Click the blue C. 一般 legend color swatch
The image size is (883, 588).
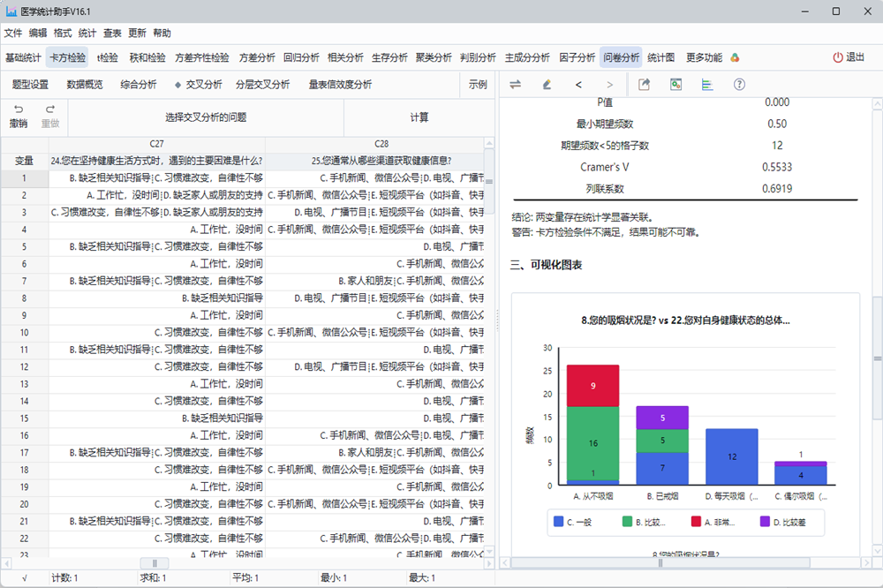click(x=558, y=522)
